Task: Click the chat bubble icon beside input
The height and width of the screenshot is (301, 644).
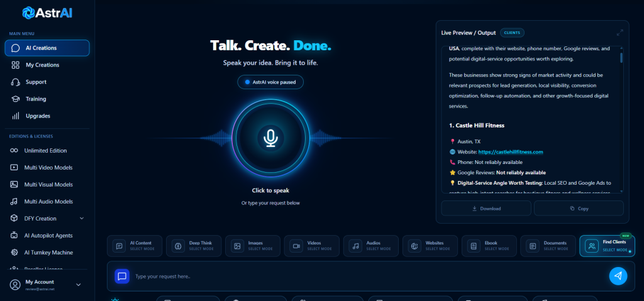Action: coord(122,276)
